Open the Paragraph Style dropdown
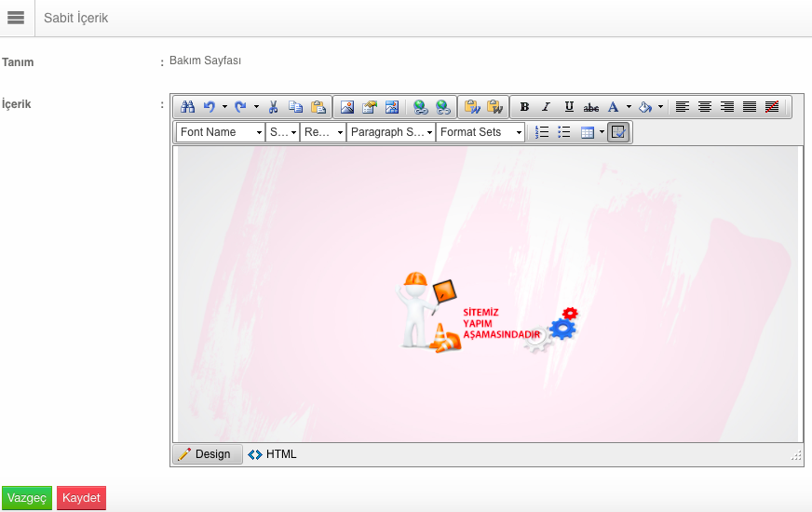The image size is (812, 512). (x=391, y=132)
